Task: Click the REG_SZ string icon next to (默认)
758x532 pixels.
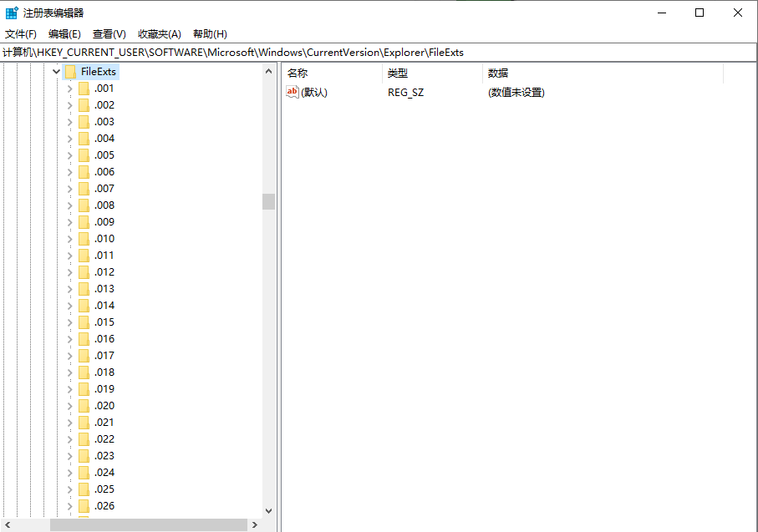Action: tap(292, 92)
